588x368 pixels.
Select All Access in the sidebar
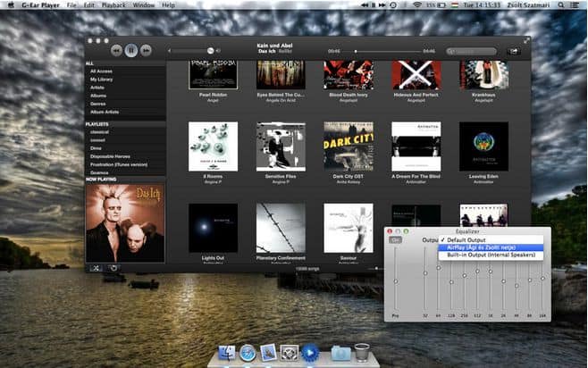click(x=101, y=71)
